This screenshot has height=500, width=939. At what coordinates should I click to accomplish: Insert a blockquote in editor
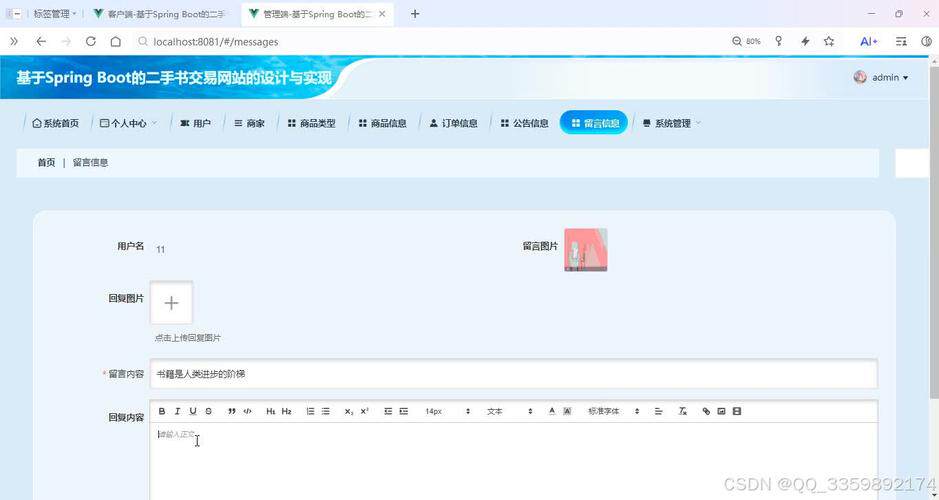tap(232, 411)
